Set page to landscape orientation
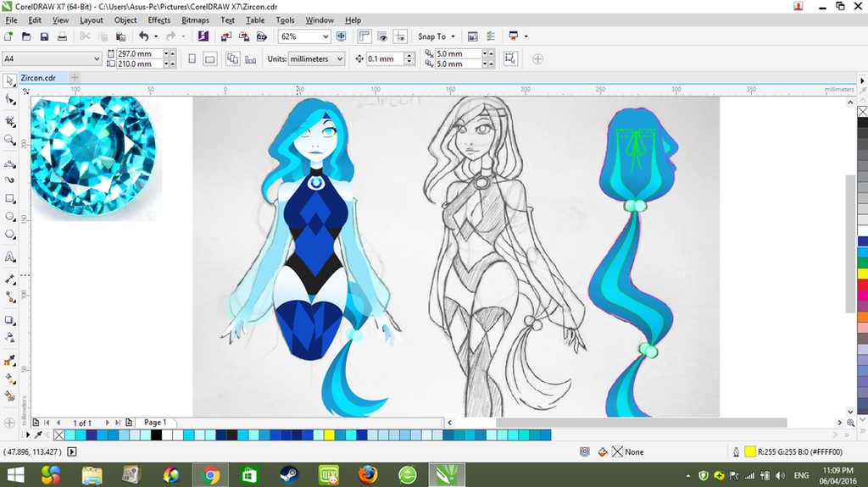The height and width of the screenshot is (487, 868). (x=210, y=58)
